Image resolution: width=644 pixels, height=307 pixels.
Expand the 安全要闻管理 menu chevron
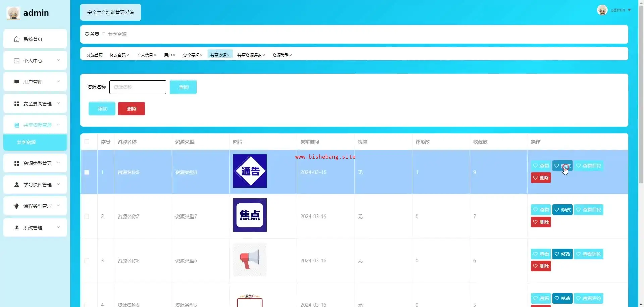pos(58,103)
